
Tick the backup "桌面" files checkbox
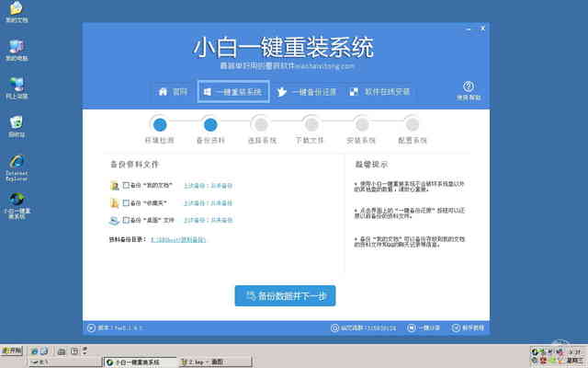pos(126,221)
